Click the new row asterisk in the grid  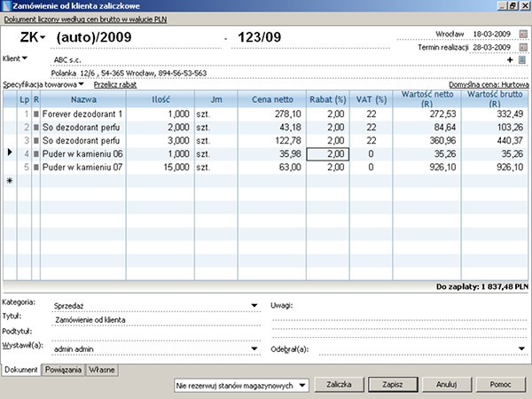(x=9, y=180)
